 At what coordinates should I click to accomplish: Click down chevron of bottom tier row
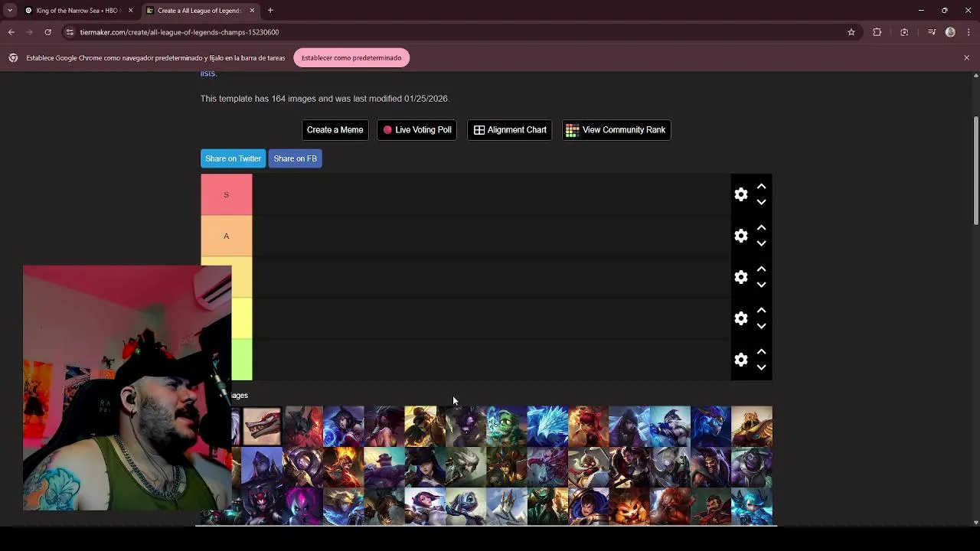(761, 367)
